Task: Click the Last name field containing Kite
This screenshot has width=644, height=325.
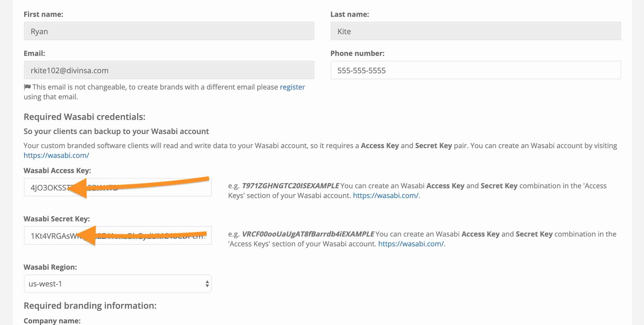Action: (476, 31)
